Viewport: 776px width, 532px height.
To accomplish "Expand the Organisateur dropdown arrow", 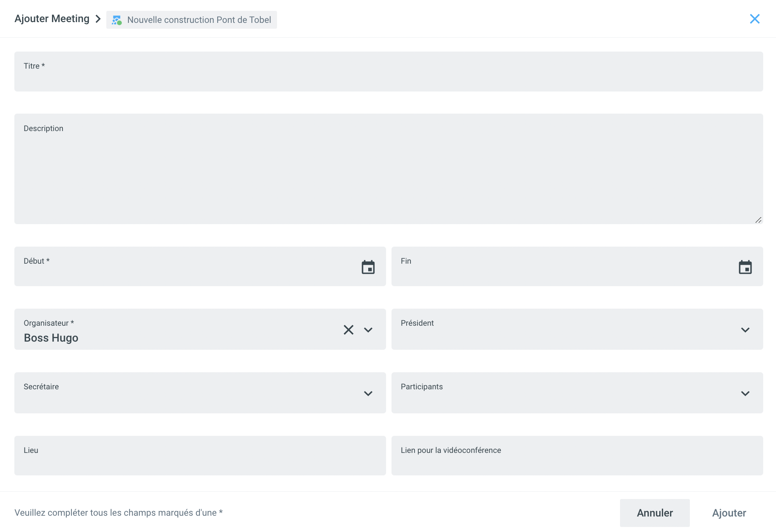I will [x=368, y=330].
